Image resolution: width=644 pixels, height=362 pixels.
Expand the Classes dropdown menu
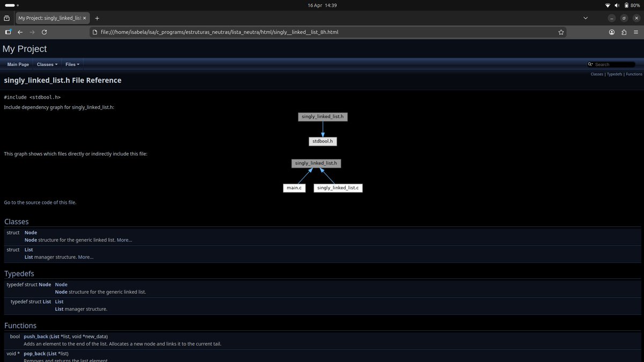(x=47, y=64)
